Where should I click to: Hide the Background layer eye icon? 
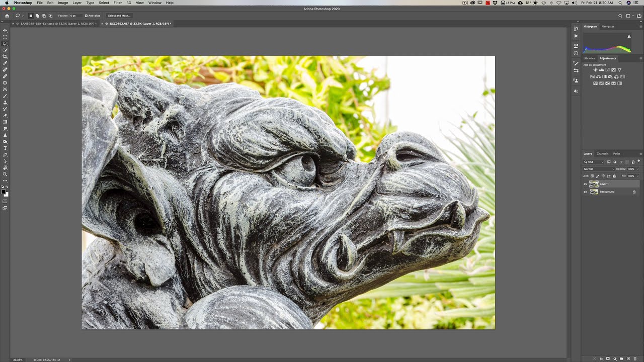[x=585, y=192]
